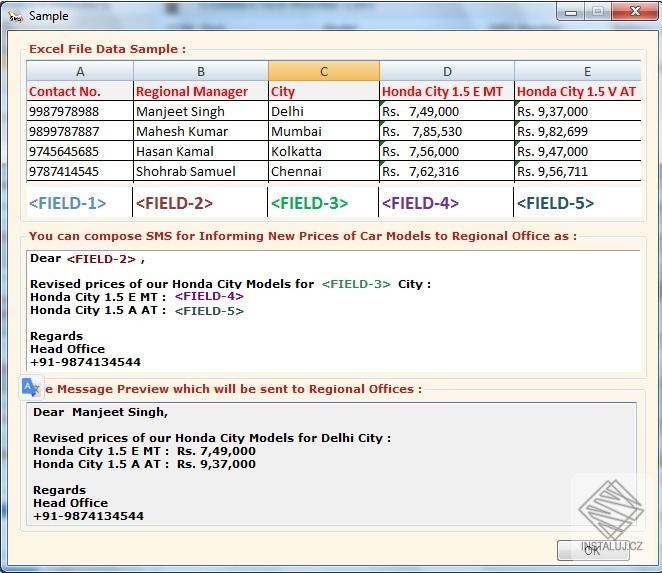Screen dimensions: 662x573
Task: Click the 'City' header cell
Action: pyautogui.click(x=324, y=91)
